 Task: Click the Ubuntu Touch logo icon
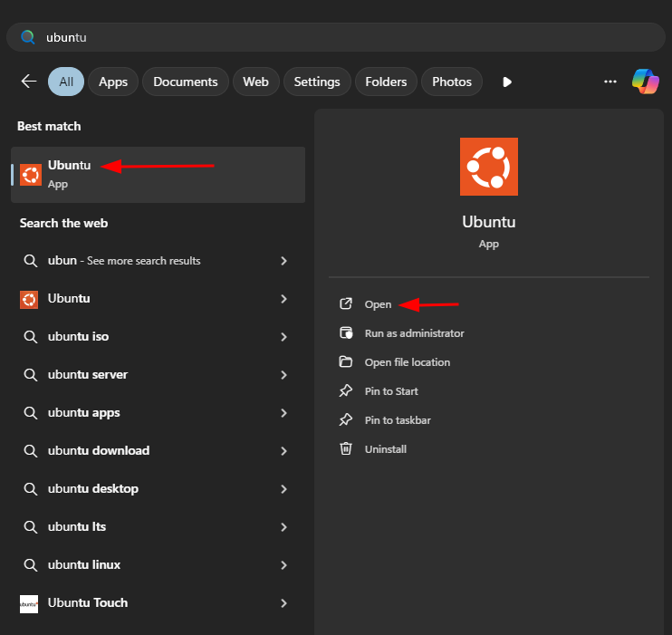pos(29,603)
